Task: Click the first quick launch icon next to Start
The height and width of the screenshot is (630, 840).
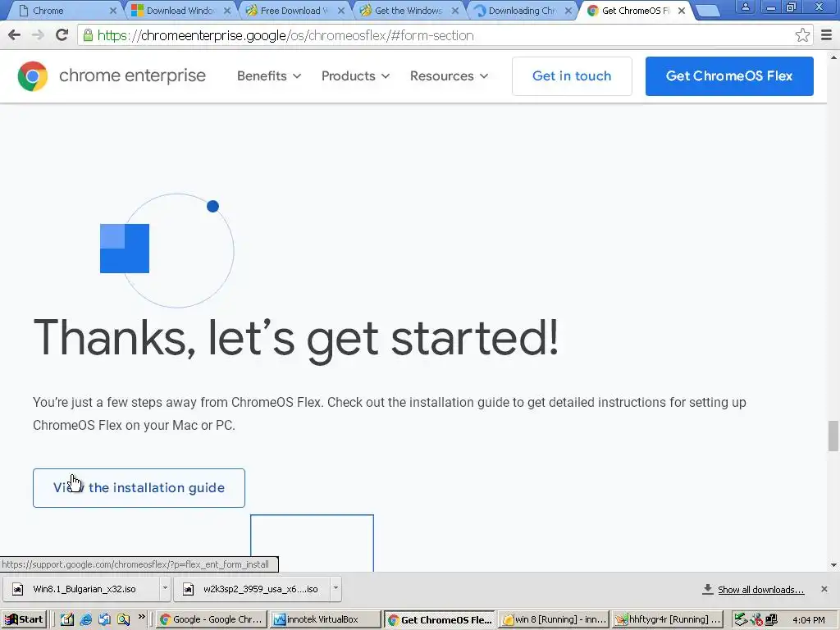Action: [66, 619]
